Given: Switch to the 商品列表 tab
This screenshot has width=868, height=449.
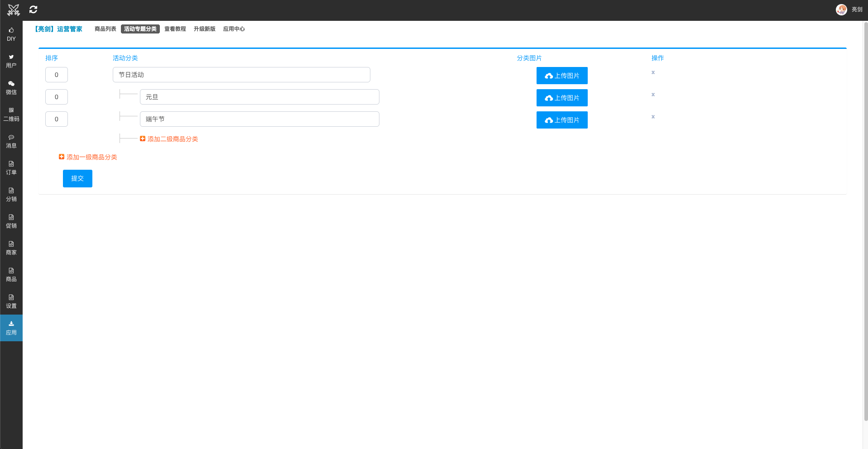Looking at the screenshot, I should [106, 29].
